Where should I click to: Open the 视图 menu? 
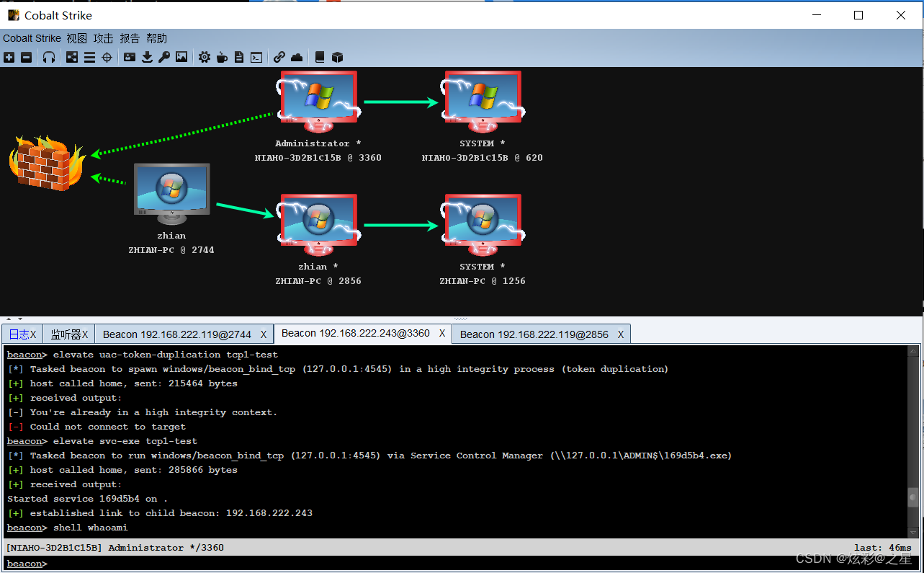click(77, 38)
